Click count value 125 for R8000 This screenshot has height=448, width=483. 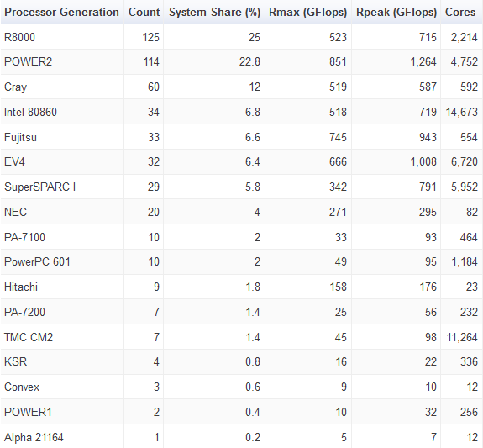pos(150,37)
